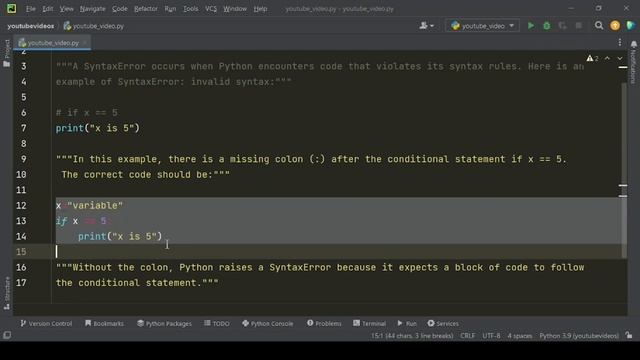Change UTF-8 file encoding setting
640x360 pixels.
click(491, 336)
